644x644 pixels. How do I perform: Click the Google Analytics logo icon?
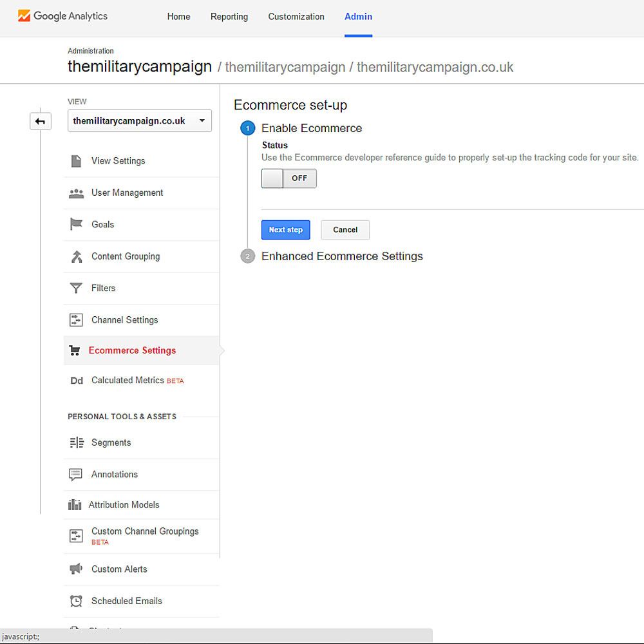[24, 16]
